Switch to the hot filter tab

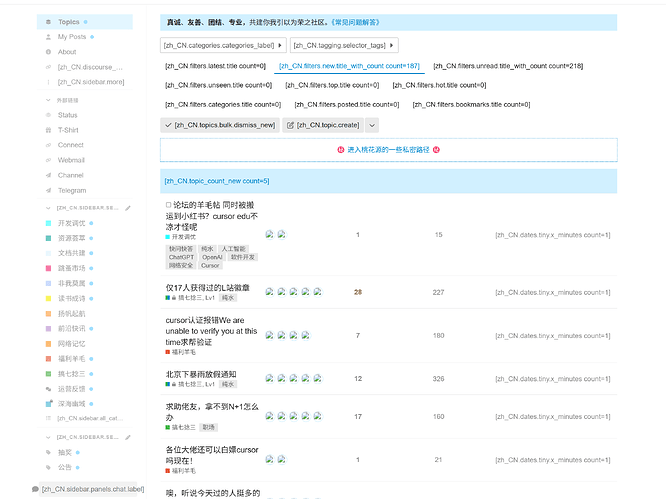(x=439, y=85)
